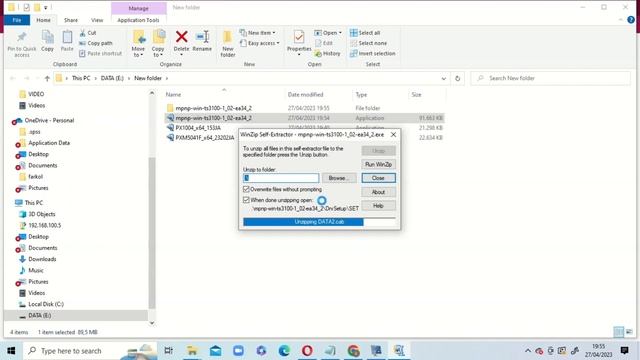Click Pin to Quick access icon
This screenshot has width=640, height=360.
[x=22, y=38]
